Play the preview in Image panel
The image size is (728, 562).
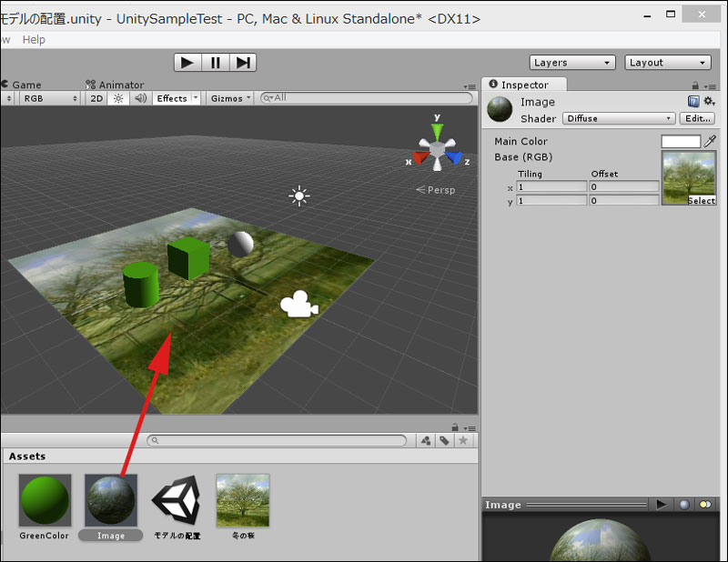(x=662, y=505)
